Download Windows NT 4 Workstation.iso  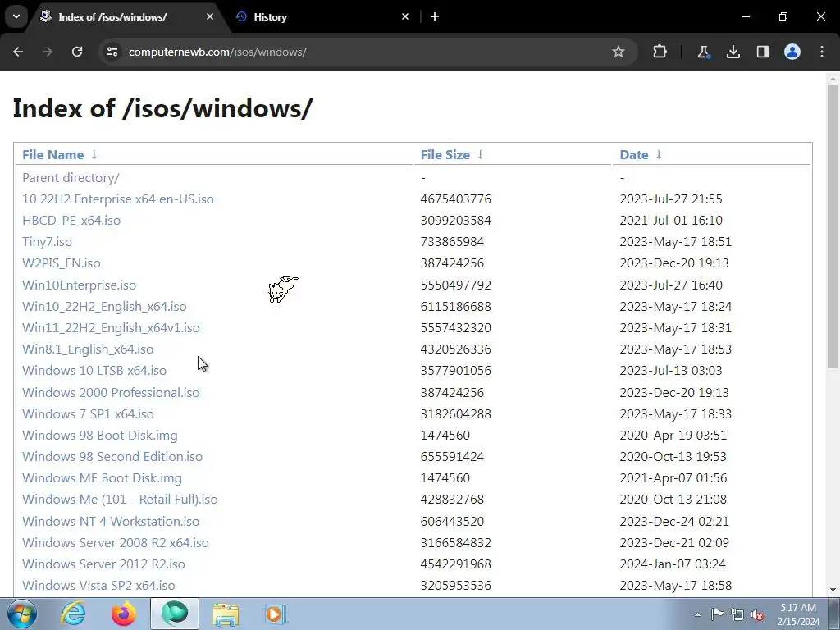[111, 522]
